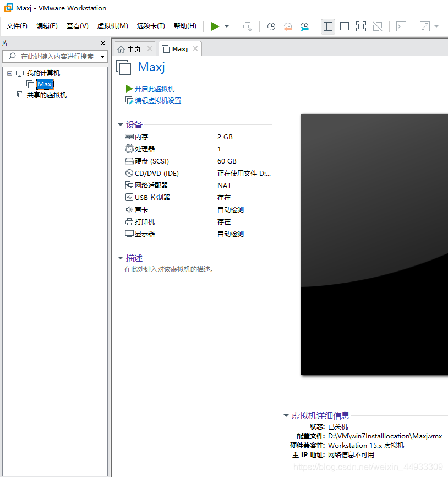Click the VMware Workstation title bar icon

(8, 8)
